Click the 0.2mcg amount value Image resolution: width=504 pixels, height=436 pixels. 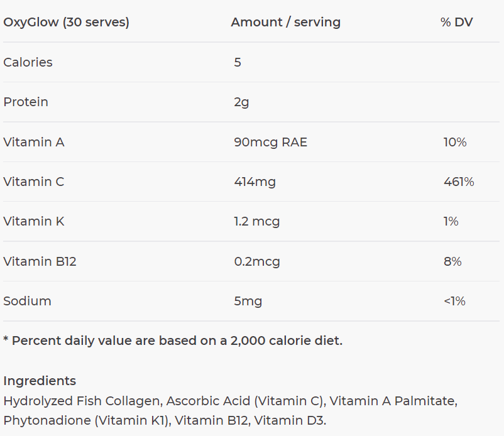256,261
